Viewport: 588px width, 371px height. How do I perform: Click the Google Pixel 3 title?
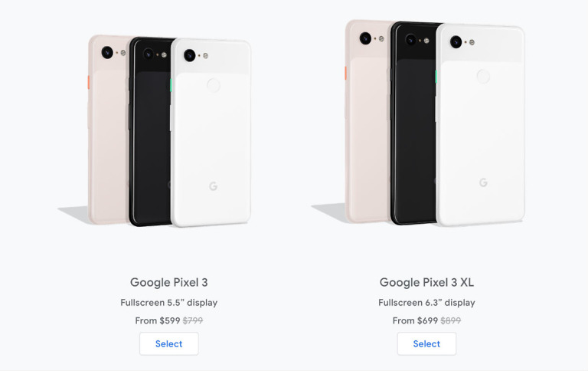pos(168,282)
